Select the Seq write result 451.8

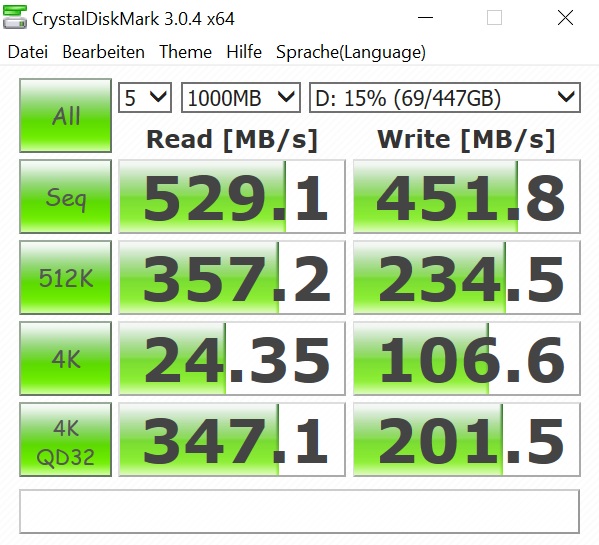click(x=466, y=197)
